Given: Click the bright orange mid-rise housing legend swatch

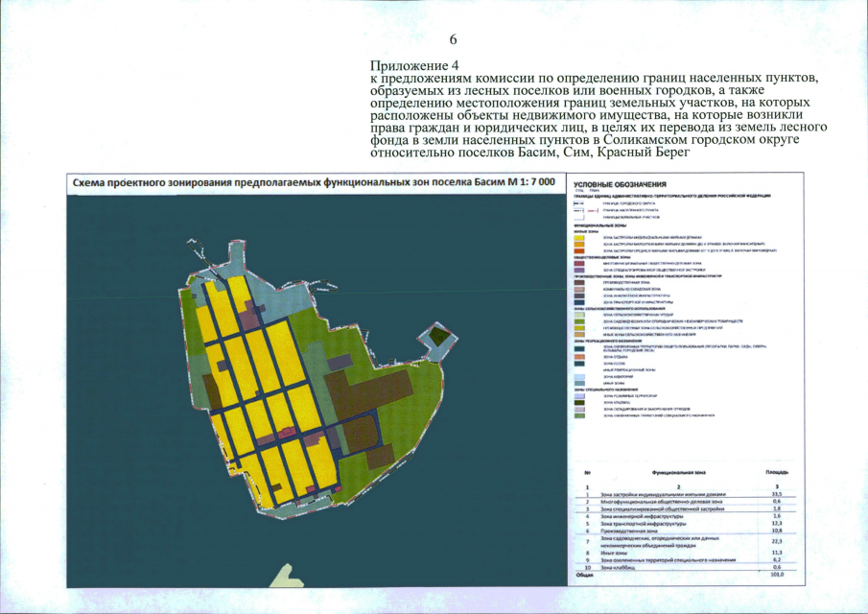Looking at the screenshot, I should 579,251.
